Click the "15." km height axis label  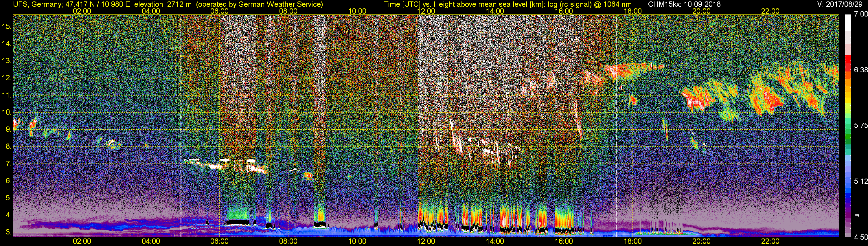point(7,26)
